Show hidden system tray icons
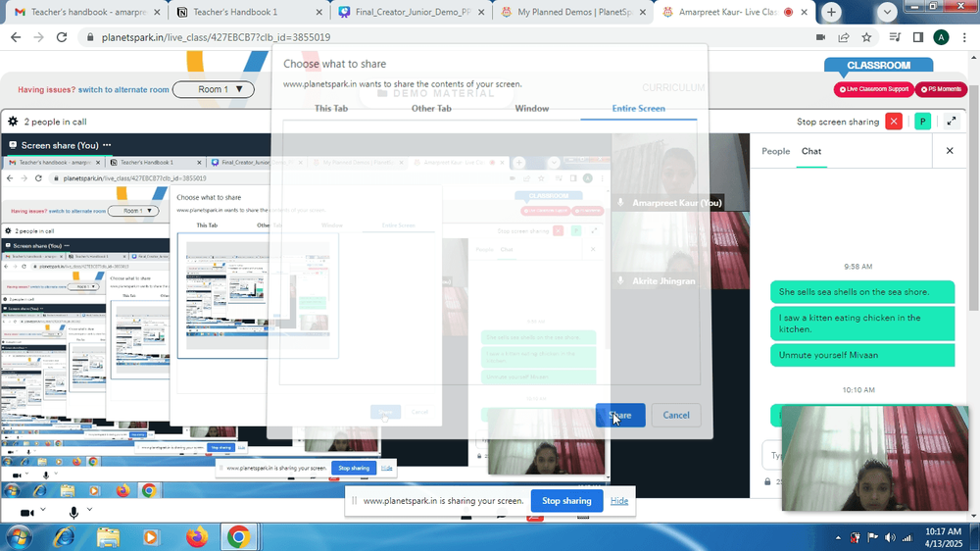This screenshot has height=551, width=980. [x=838, y=538]
